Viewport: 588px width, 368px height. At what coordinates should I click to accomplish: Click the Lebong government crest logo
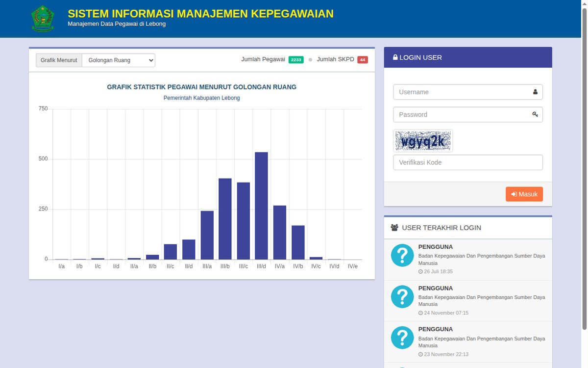(x=43, y=19)
